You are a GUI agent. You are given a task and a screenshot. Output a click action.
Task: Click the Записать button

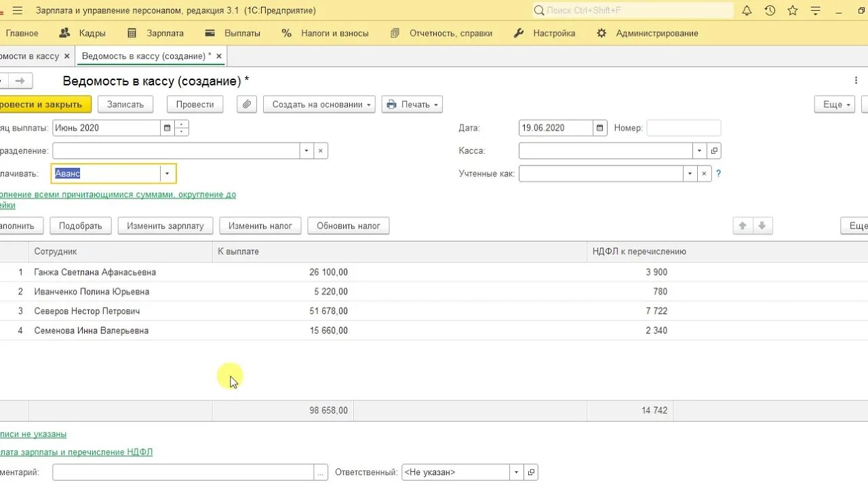(x=125, y=104)
